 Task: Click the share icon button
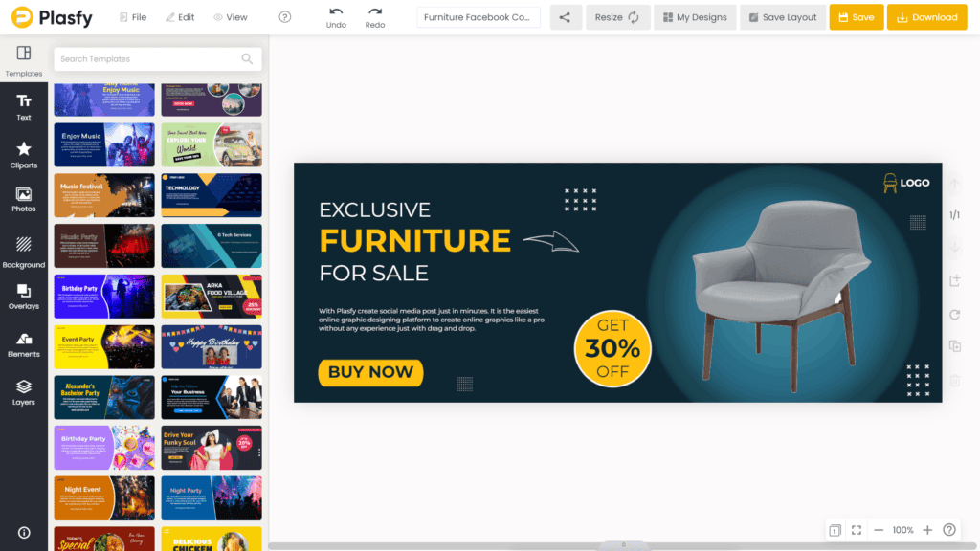pos(565,17)
